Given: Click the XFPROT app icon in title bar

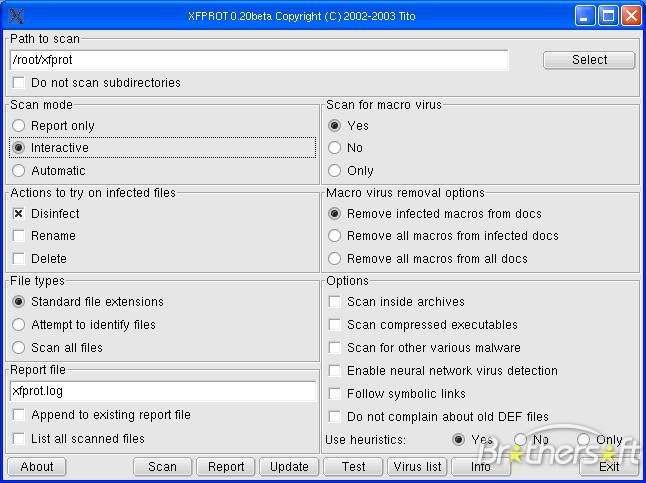Looking at the screenshot, I should 16,16.
